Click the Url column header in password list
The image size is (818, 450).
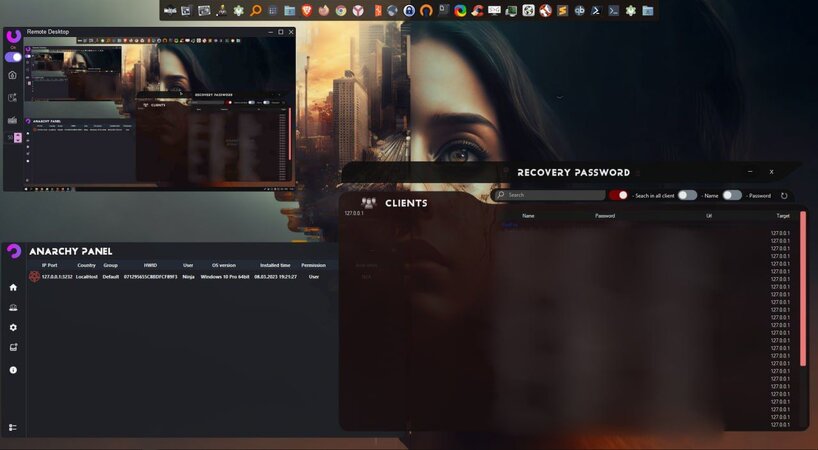709,215
